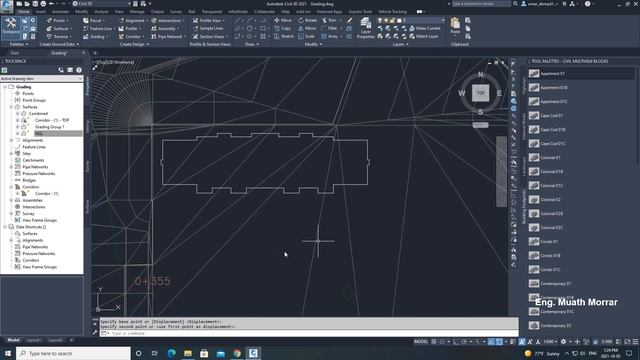Open the Corridor dropdown in ribbon
Screen dimensions: 640x360
click(131, 36)
